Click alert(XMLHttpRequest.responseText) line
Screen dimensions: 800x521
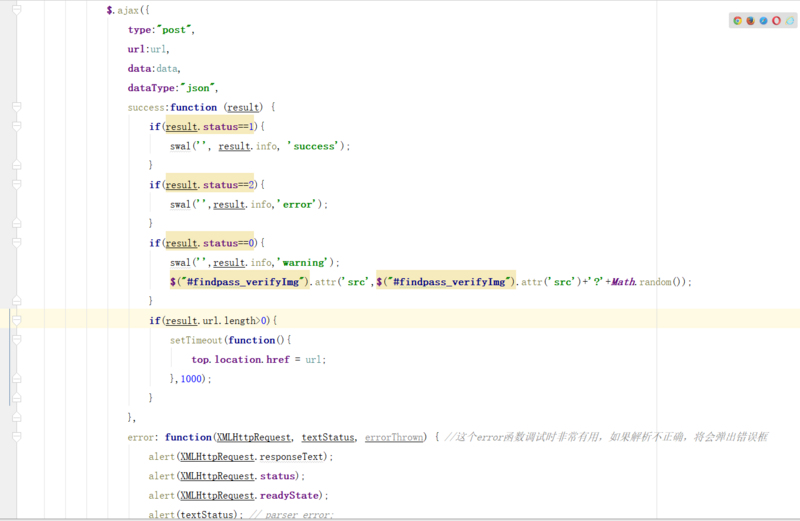pos(240,457)
